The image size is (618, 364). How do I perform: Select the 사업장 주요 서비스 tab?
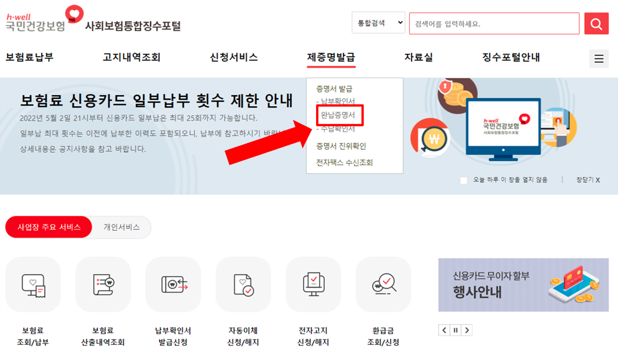pos(49,227)
